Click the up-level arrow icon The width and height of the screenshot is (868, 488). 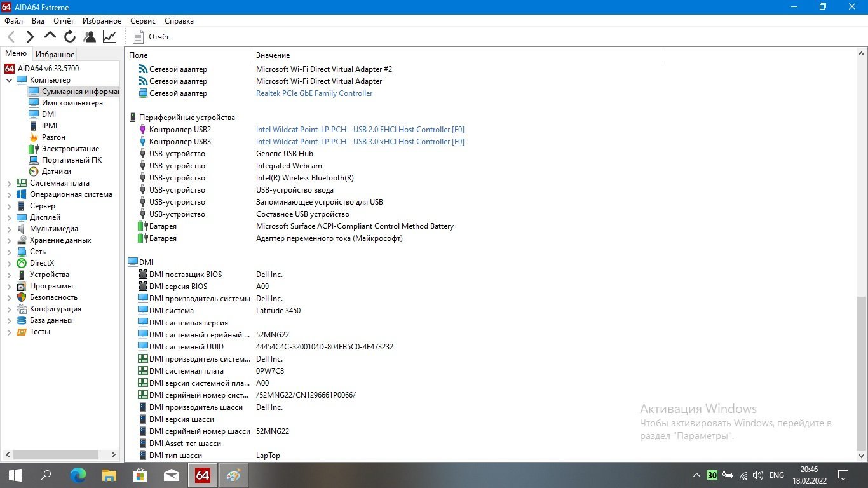pyautogui.click(x=50, y=36)
